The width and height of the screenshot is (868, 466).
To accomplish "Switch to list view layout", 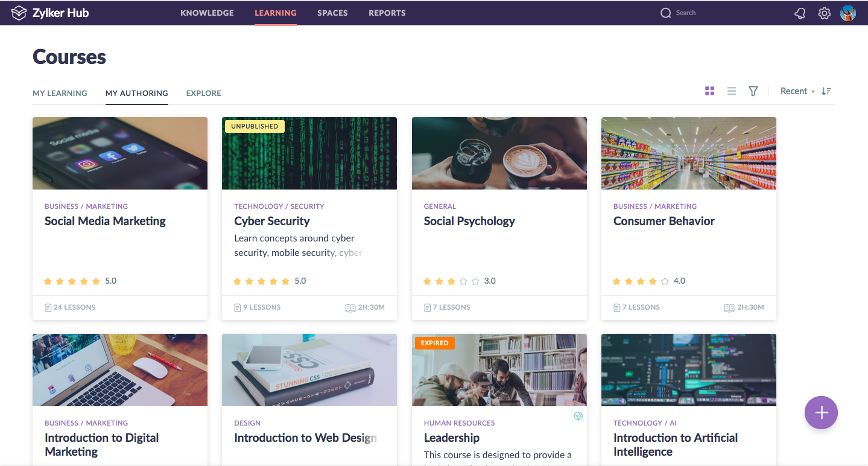I will click(x=732, y=91).
